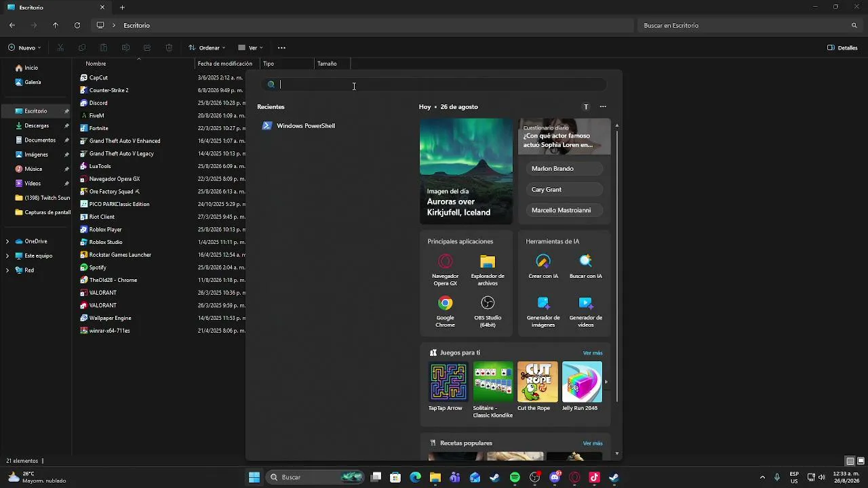Go up one folder level
Viewport: 868px width, 488px height.
56,25
